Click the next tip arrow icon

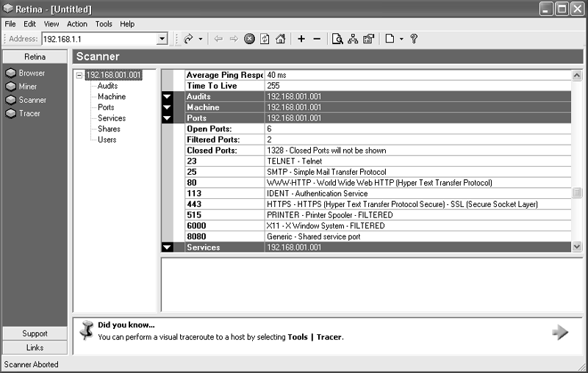560,332
